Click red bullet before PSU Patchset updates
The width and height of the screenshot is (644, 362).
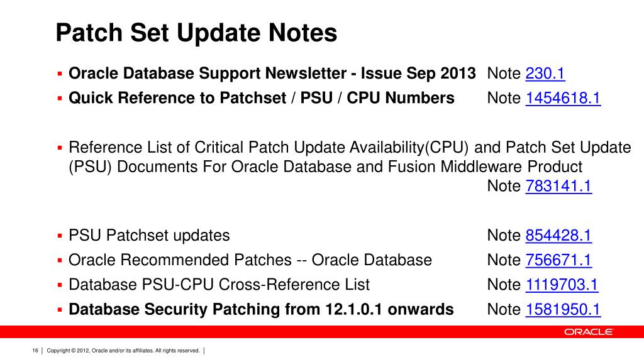[60, 236]
